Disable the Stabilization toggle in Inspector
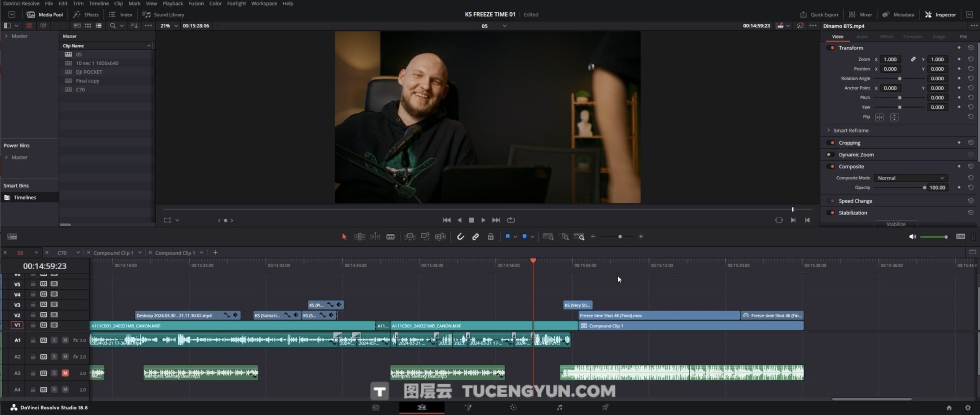Viewport: 980px width, 415px height. pos(831,213)
